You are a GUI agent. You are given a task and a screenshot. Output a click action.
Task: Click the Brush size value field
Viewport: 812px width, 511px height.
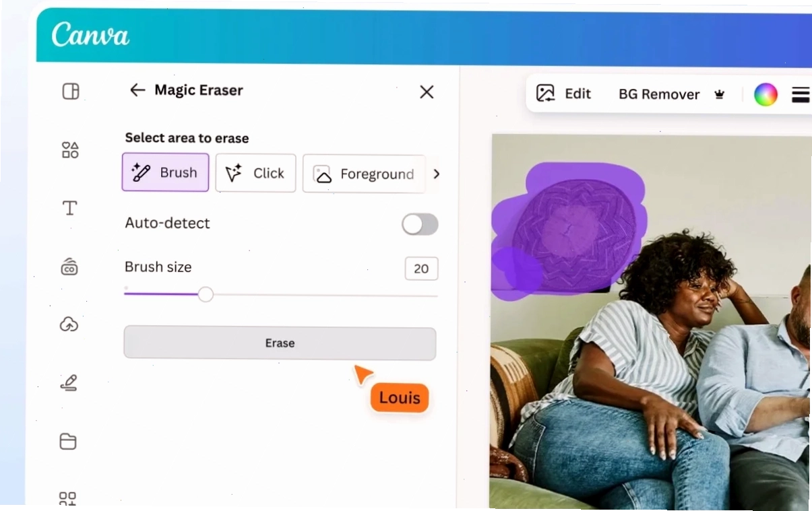[421, 269]
